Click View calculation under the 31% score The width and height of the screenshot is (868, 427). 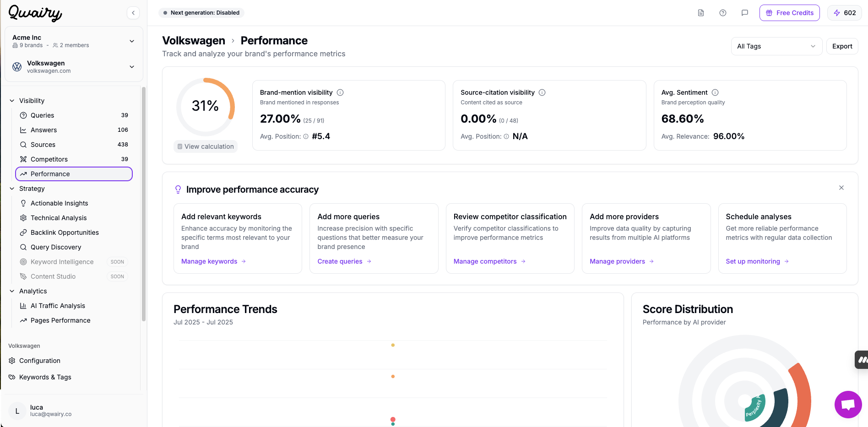(x=206, y=146)
